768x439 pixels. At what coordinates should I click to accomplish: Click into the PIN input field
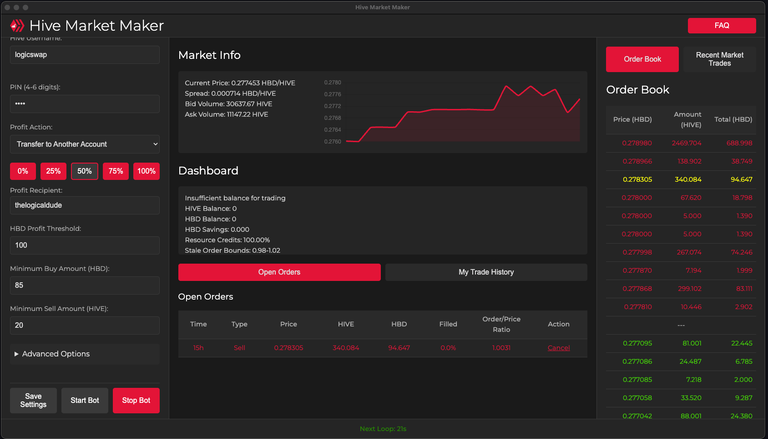click(85, 104)
